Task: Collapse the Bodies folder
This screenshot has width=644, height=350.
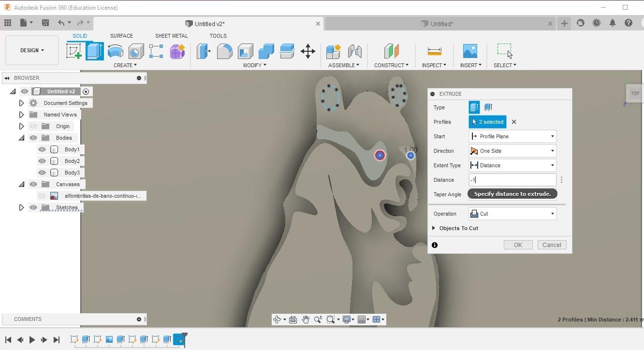Action: coord(21,138)
